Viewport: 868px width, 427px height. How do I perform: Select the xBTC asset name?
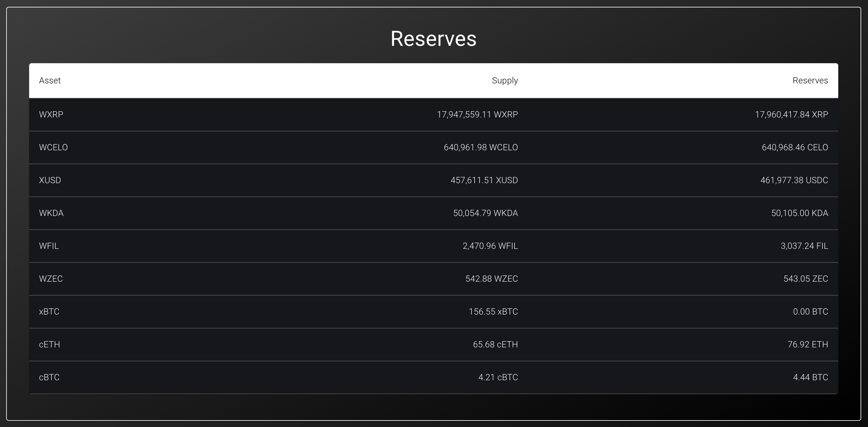click(49, 312)
